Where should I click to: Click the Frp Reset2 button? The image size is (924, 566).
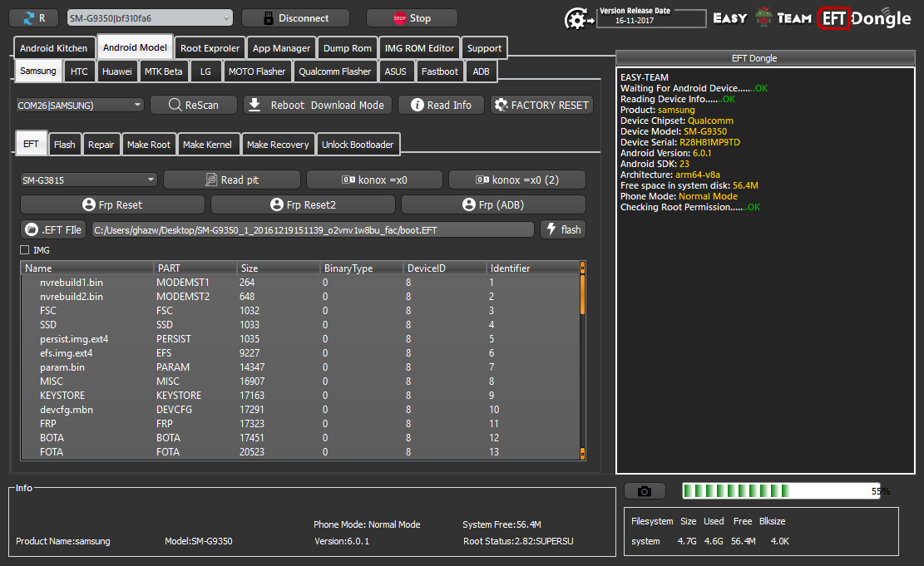(x=303, y=204)
